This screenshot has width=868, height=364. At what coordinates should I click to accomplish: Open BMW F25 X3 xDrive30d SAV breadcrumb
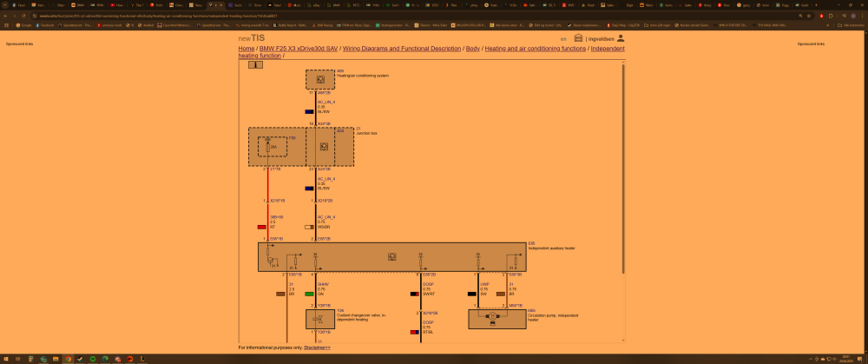299,48
